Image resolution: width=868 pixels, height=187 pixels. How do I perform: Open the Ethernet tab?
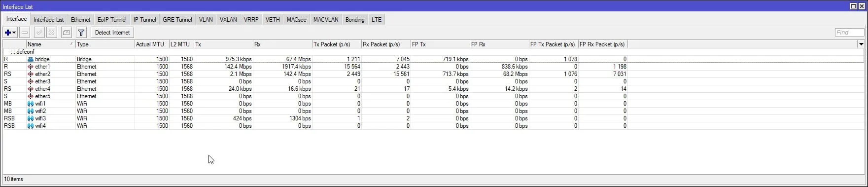point(80,20)
